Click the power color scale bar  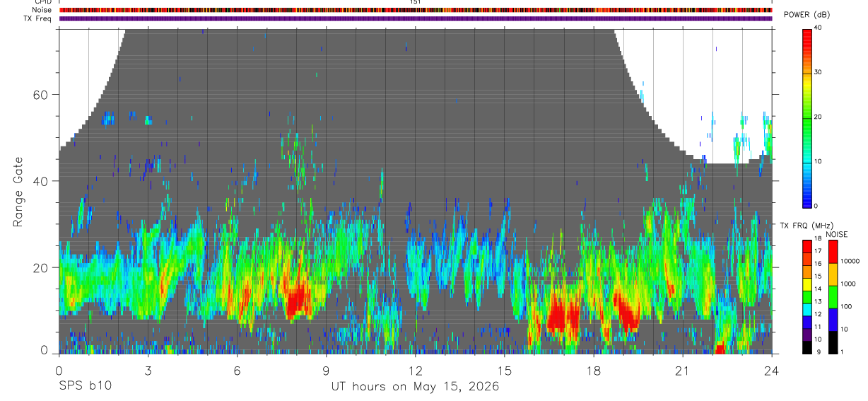807,118
